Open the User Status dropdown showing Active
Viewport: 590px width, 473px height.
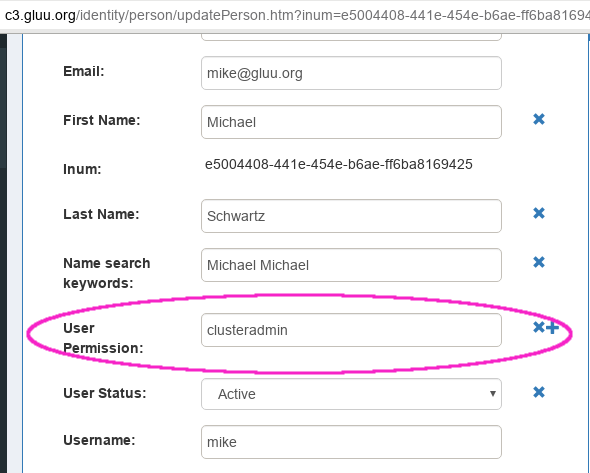[x=351, y=394]
